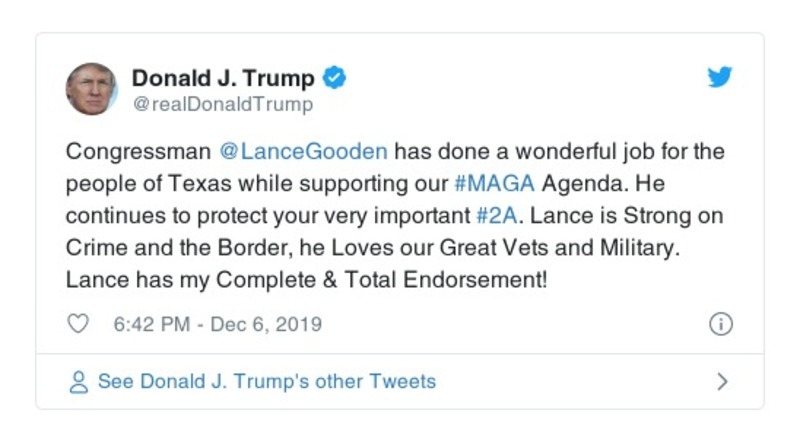
Task: Click the timestamp 6:42 PM - Dec 6, 2019
Action: [218, 324]
